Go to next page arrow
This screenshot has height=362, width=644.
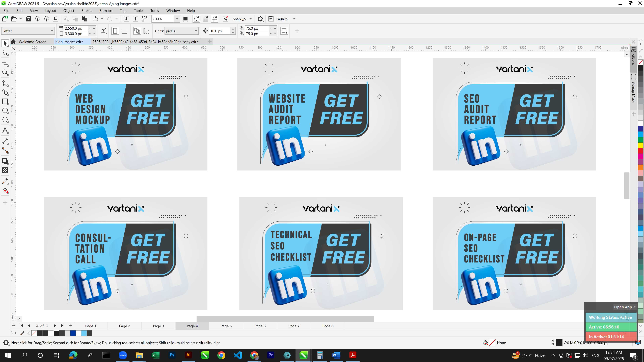[55, 326]
